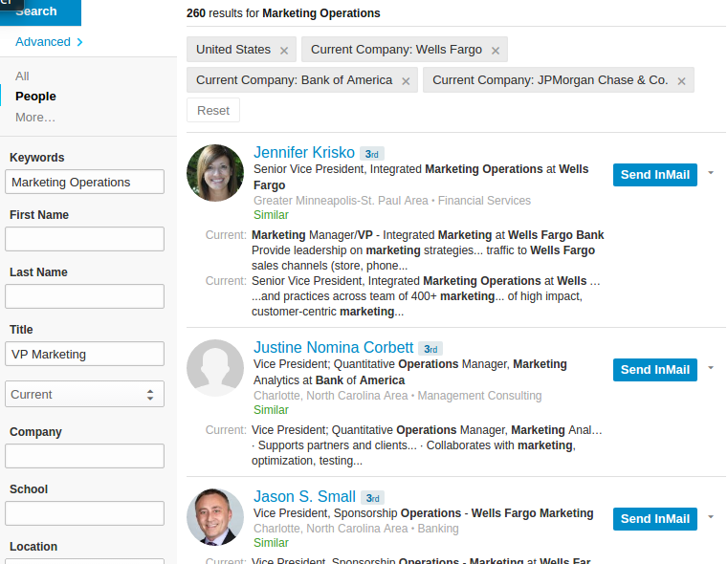This screenshot has width=728, height=564.
Task: Remove Current Company: Bank of America filter
Action: coord(406,81)
